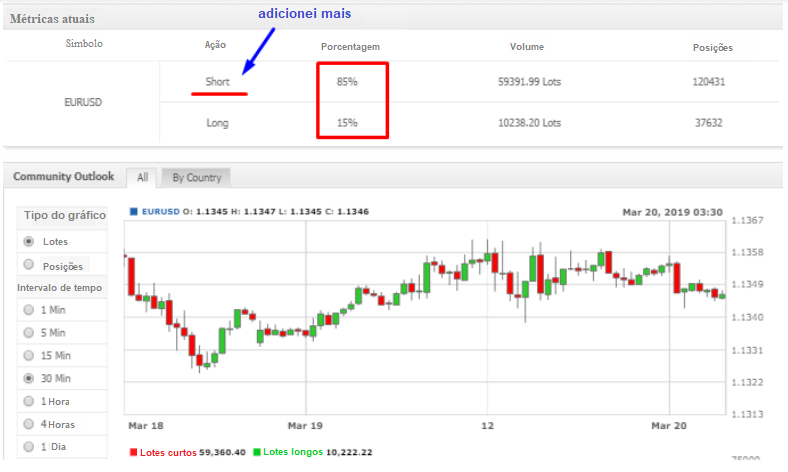
Task: Select the Lotes chart type radio
Action: (x=29, y=241)
